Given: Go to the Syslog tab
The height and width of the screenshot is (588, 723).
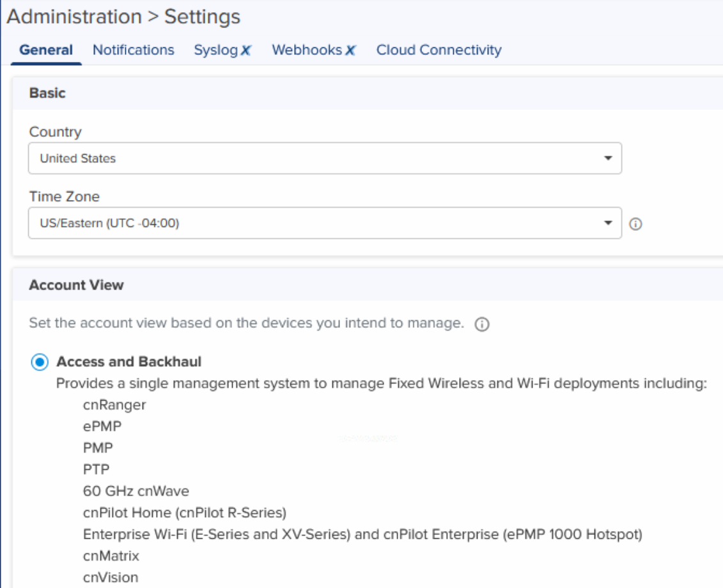Looking at the screenshot, I should 215,50.
